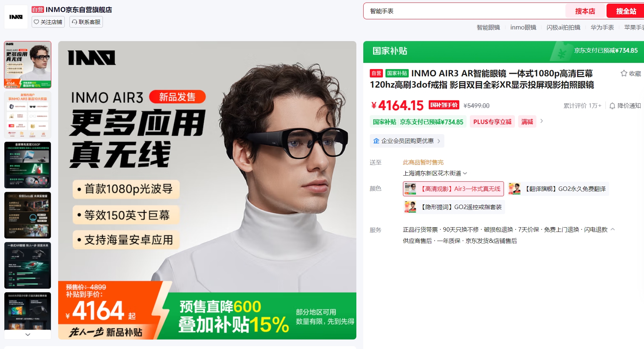Open the 华为手表 suggested search link
644x349 pixels.
(602, 27)
